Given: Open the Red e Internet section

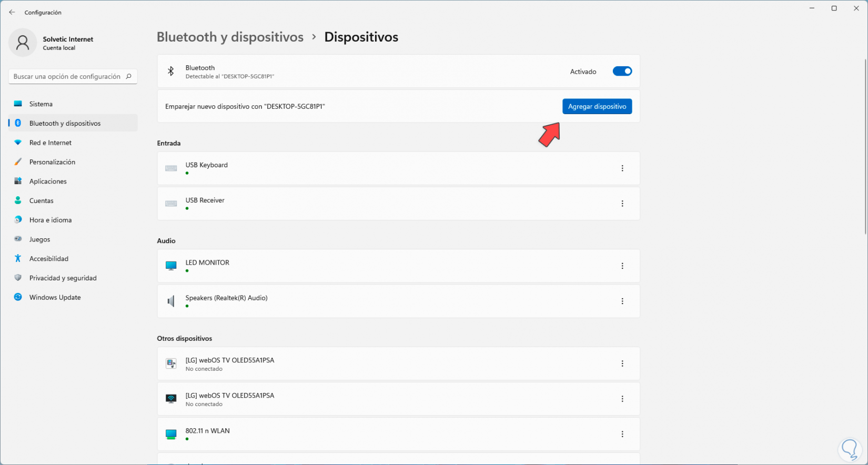Looking at the screenshot, I should (x=51, y=143).
